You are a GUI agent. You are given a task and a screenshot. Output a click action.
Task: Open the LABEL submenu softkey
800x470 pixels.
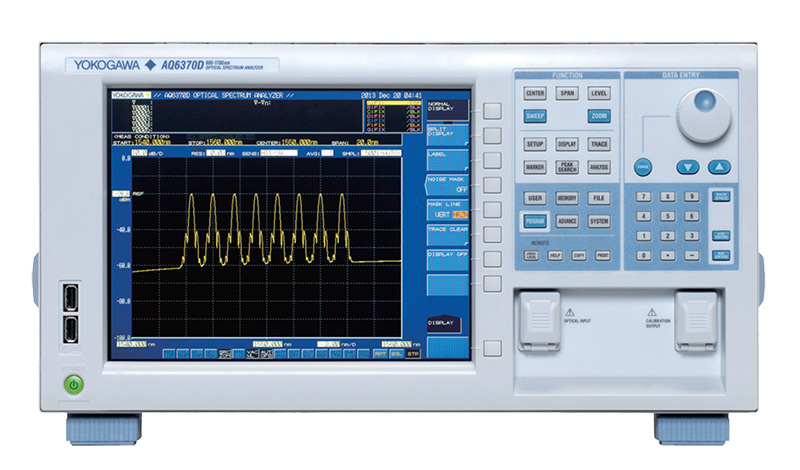pos(448,157)
